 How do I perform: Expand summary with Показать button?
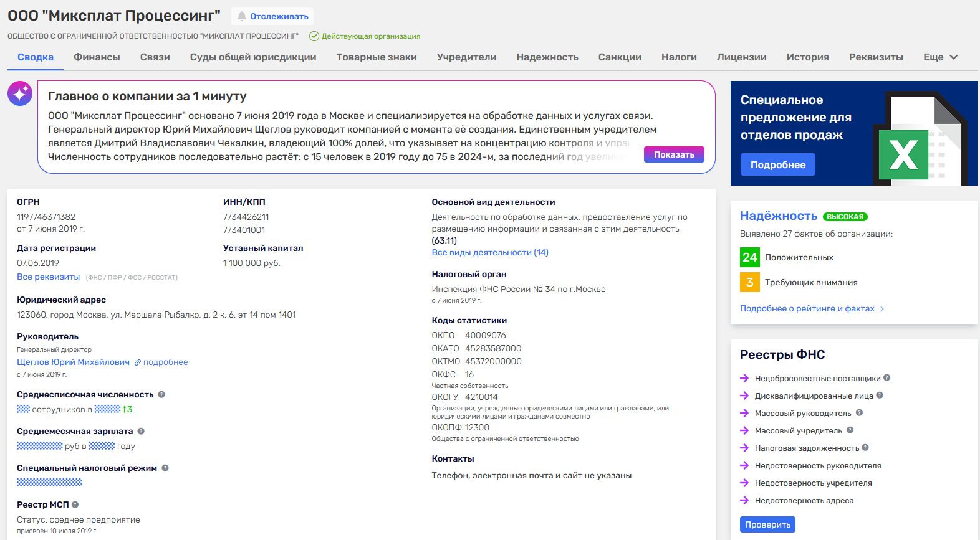click(674, 154)
